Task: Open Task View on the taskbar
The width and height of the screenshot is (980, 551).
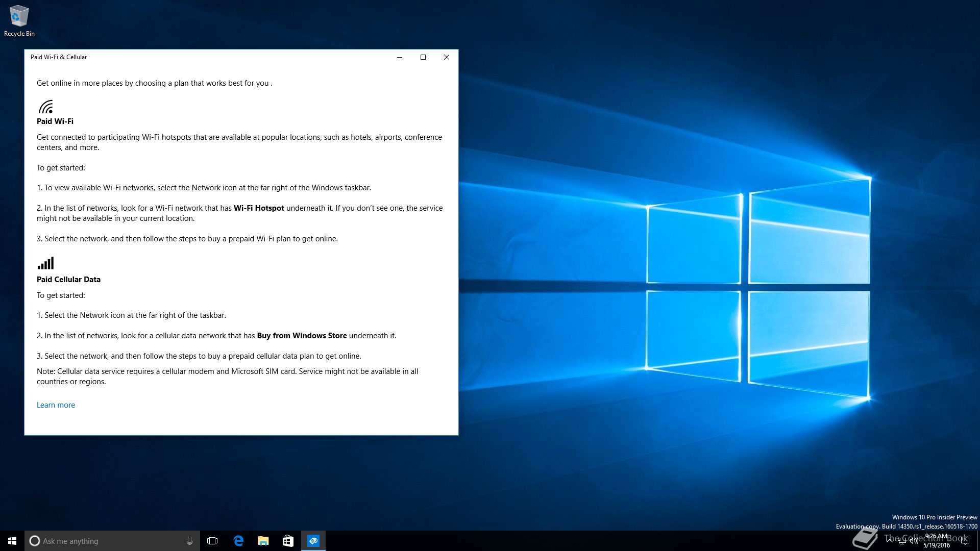Action: pyautogui.click(x=212, y=541)
